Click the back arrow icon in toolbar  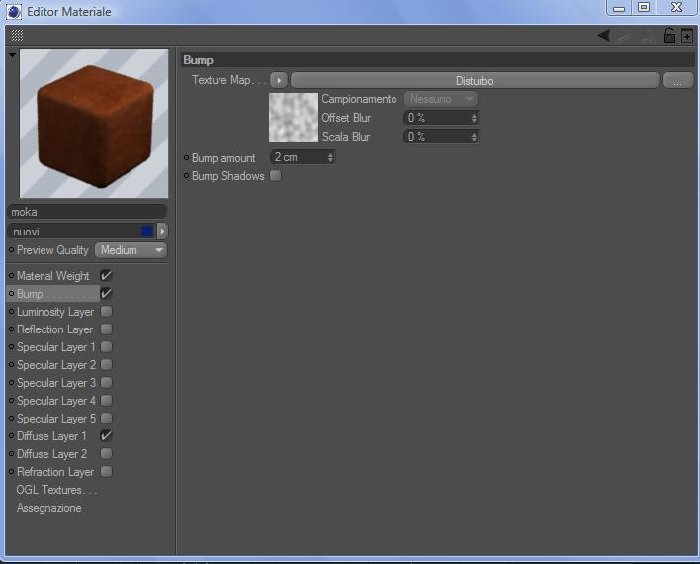click(x=604, y=35)
